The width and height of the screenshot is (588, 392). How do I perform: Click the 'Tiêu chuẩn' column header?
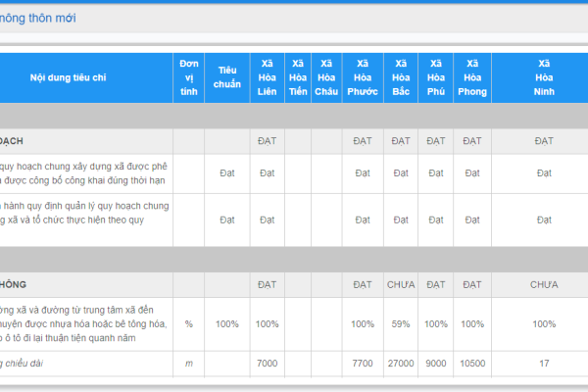point(227,77)
